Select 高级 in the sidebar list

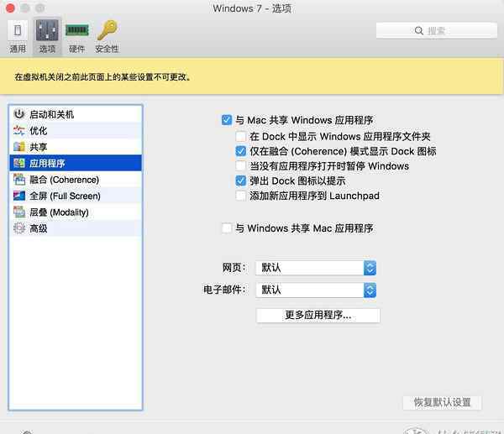[76, 228]
